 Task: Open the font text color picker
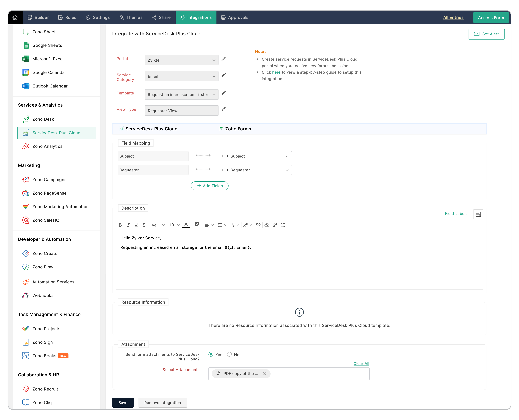[x=186, y=225]
